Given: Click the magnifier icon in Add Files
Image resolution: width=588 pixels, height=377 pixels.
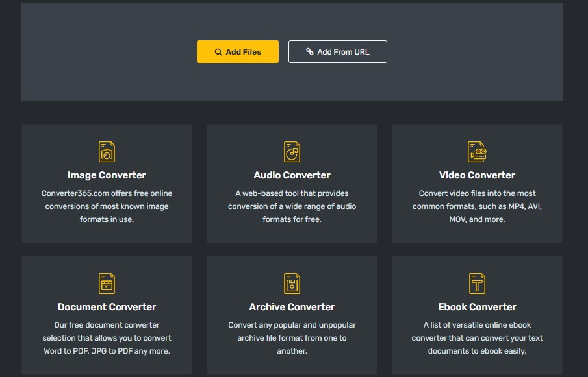Looking at the screenshot, I should tap(218, 52).
